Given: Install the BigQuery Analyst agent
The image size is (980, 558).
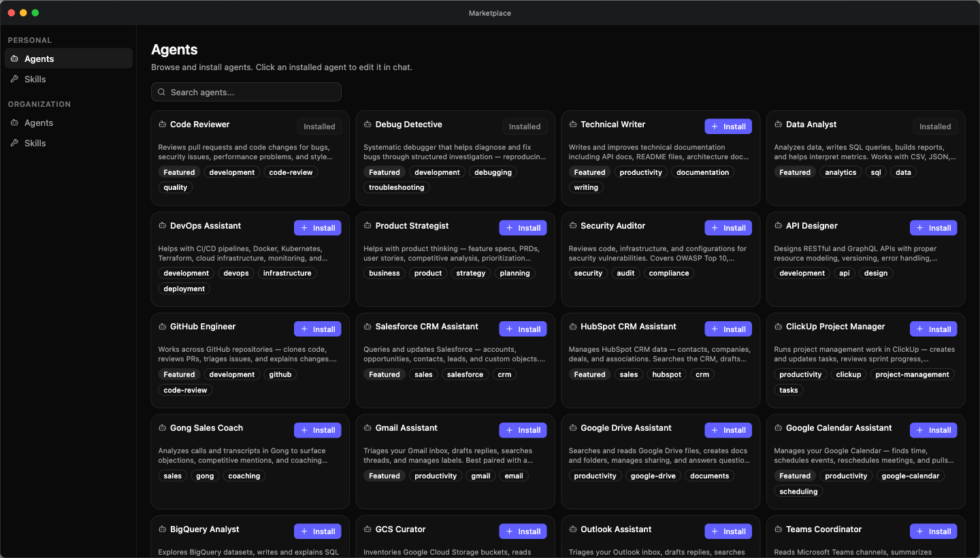Looking at the screenshot, I should point(318,531).
